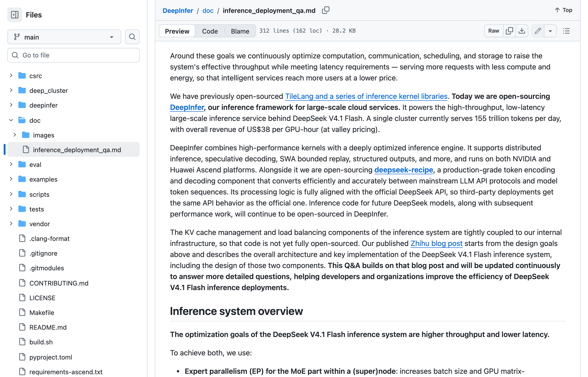Collapse the doc folder
The height and width of the screenshot is (377, 588).
pos(11,120)
